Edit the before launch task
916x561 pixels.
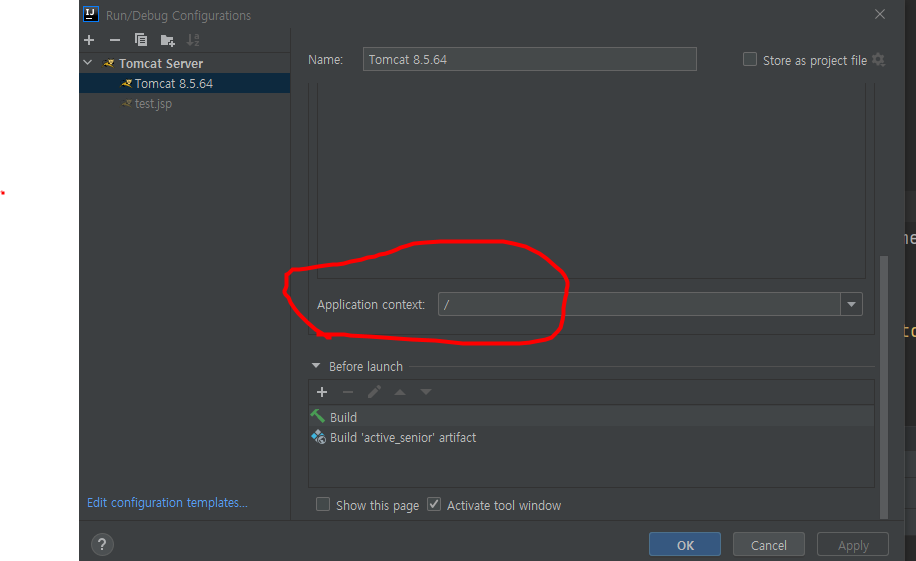374,392
